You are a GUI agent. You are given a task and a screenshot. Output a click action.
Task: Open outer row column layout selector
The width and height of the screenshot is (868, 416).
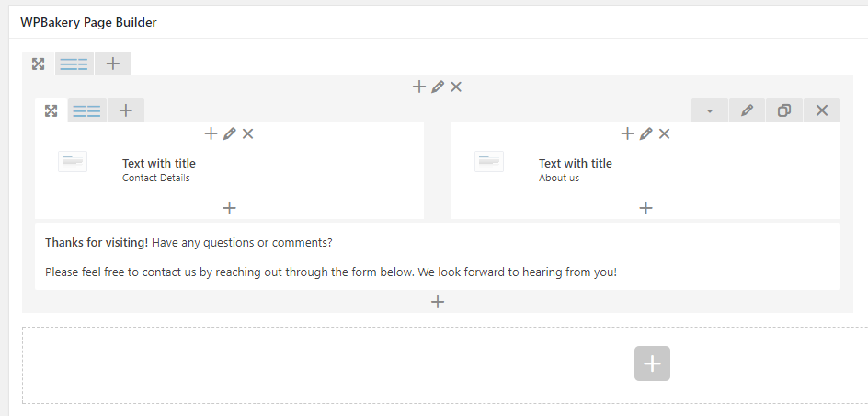(x=74, y=64)
